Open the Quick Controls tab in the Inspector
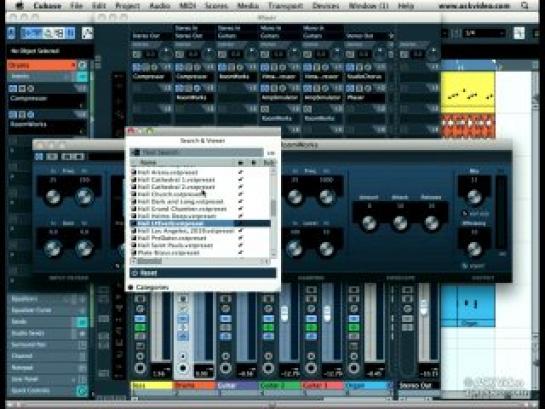Image resolution: width=545 pixels, height=409 pixels. (x=48, y=391)
